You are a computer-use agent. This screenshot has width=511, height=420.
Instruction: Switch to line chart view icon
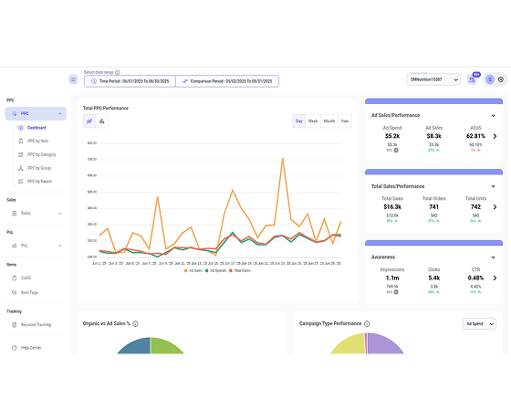click(89, 121)
